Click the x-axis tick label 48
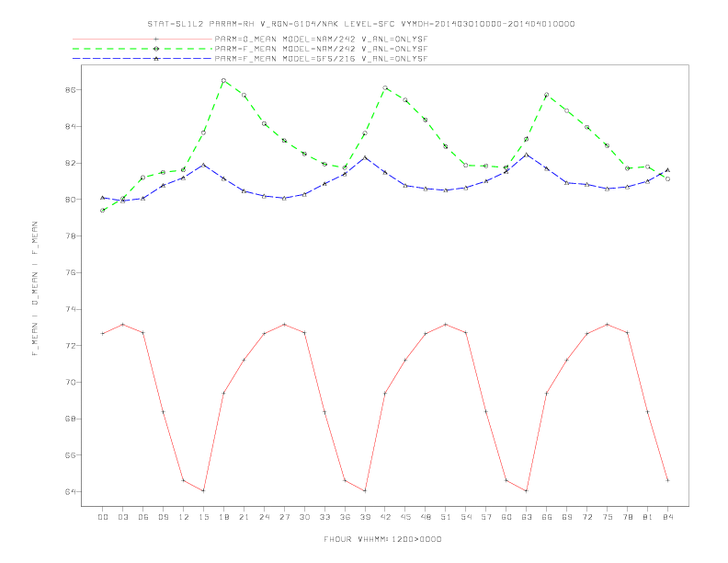Viewport: 728px width, 563px height. coord(426,517)
